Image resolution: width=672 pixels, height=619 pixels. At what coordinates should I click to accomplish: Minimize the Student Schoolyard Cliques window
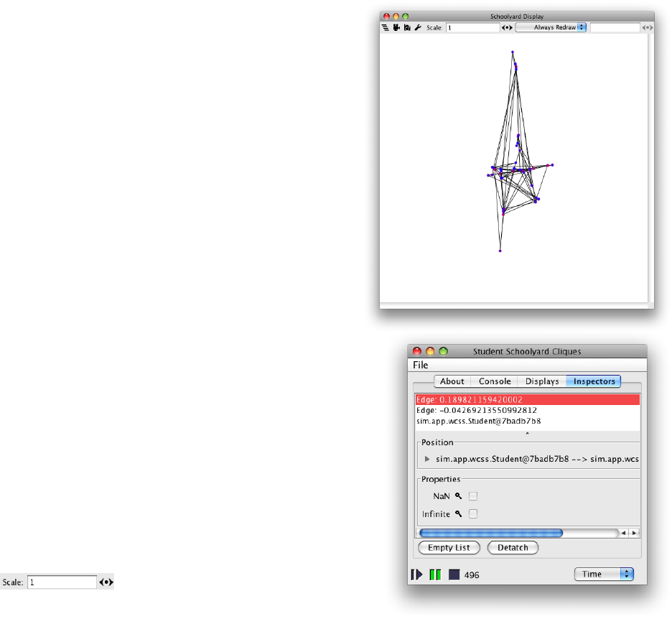[430, 351]
